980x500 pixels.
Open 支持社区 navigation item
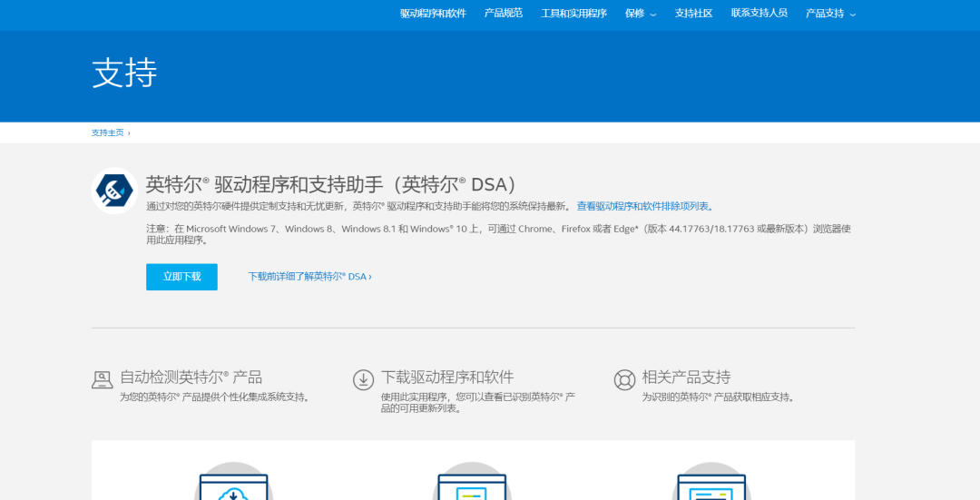[x=694, y=13]
